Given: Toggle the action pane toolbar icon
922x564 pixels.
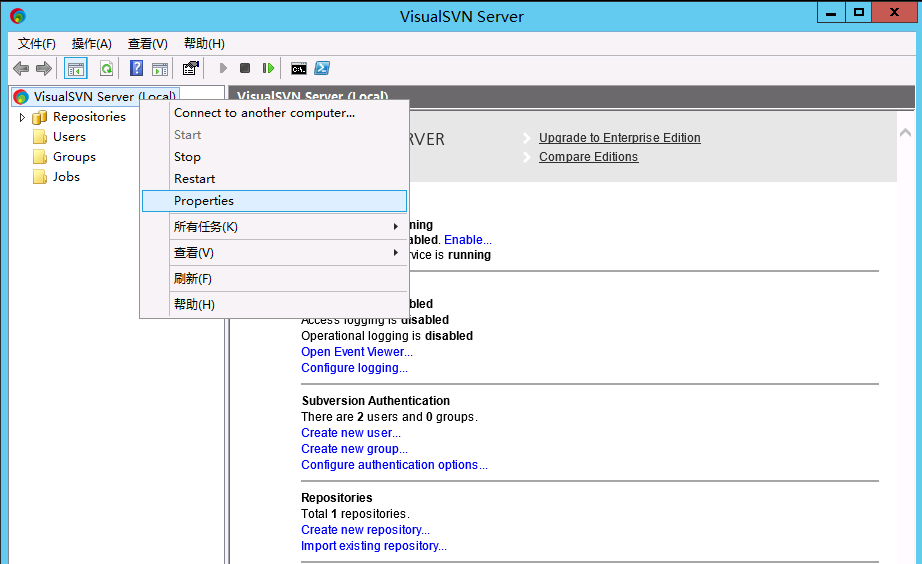Looking at the screenshot, I should pyautogui.click(x=160, y=69).
